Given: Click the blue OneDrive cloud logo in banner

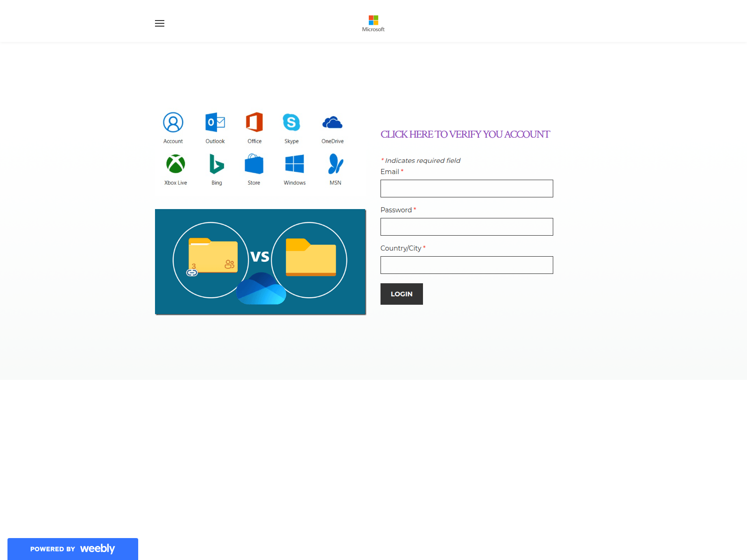Looking at the screenshot, I should [x=261, y=289].
